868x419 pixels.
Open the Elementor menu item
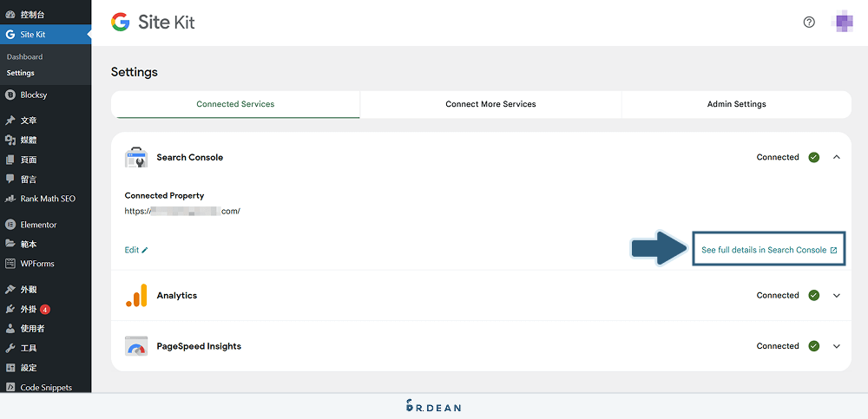pyautogui.click(x=45, y=225)
